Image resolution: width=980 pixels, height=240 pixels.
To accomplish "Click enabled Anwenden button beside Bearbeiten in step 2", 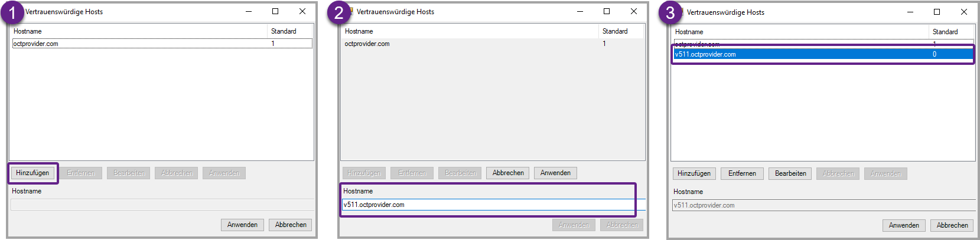I will [555, 173].
